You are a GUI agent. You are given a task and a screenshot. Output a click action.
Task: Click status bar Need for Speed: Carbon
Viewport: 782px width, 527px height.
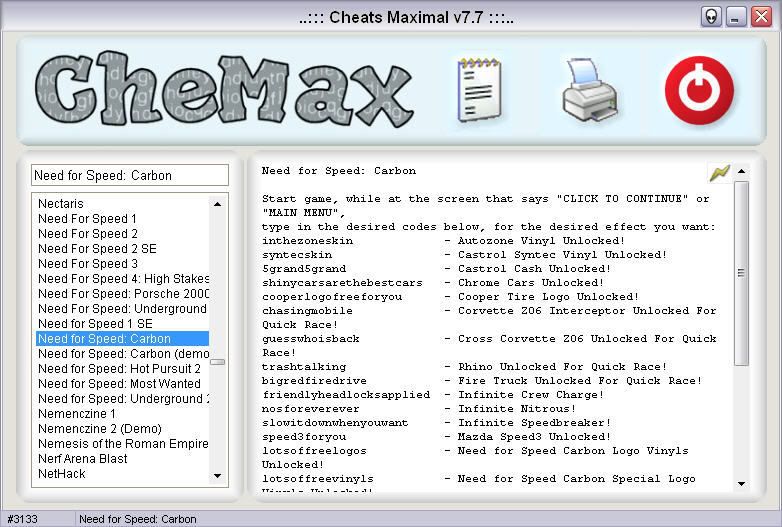tap(138, 519)
